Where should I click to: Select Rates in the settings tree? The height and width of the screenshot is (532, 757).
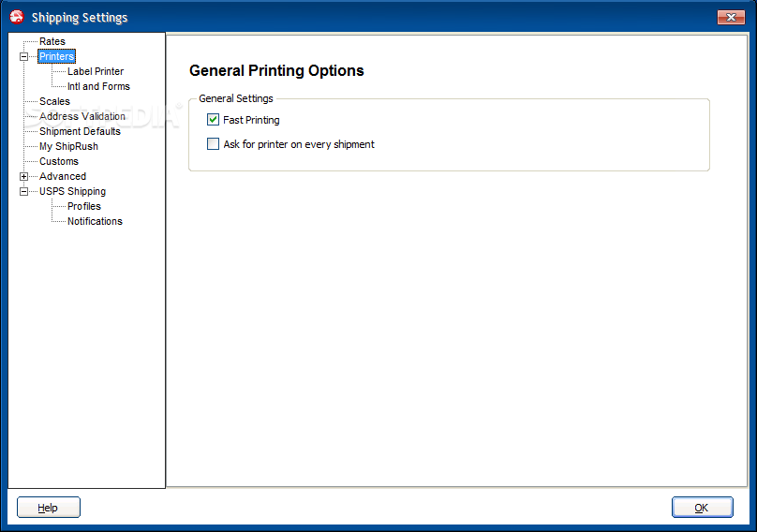[x=52, y=41]
